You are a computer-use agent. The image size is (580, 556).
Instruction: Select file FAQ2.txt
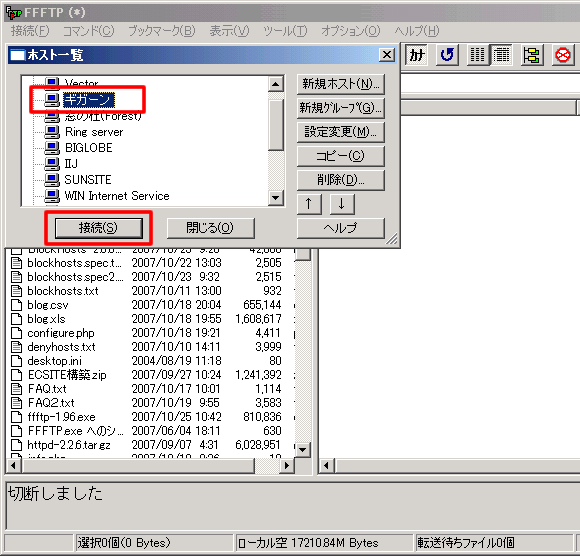point(51,403)
